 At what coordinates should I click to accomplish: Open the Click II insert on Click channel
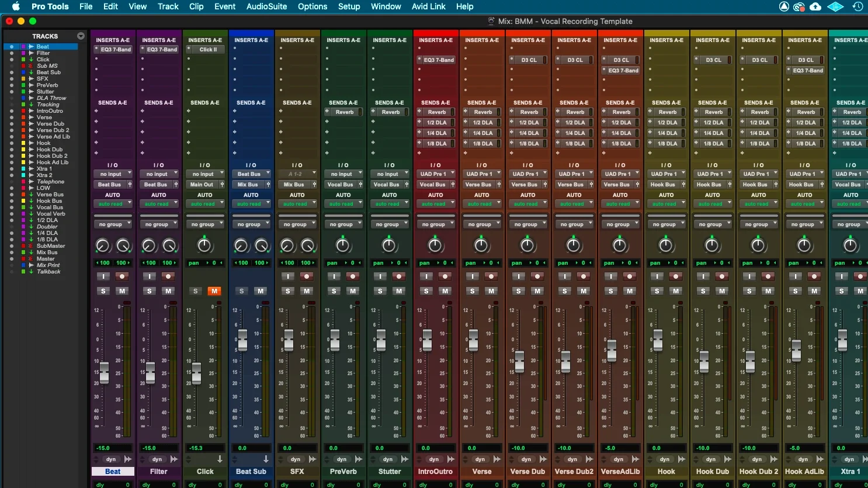tap(208, 50)
